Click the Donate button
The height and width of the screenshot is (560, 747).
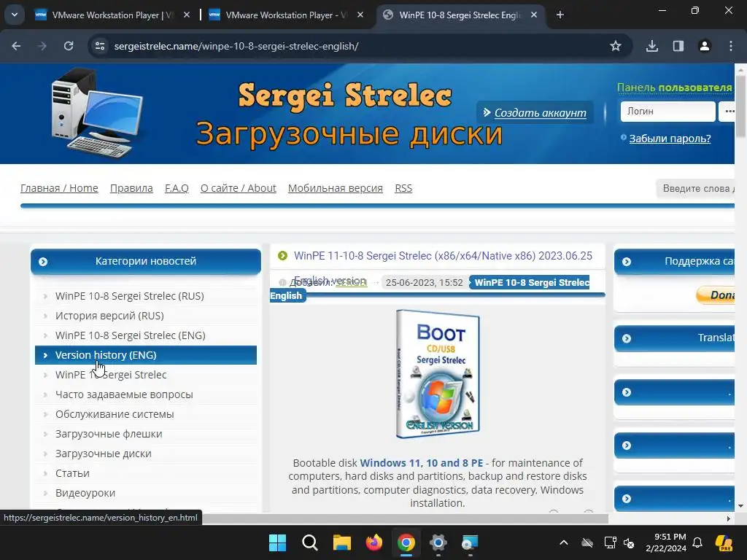coord(716,295)
